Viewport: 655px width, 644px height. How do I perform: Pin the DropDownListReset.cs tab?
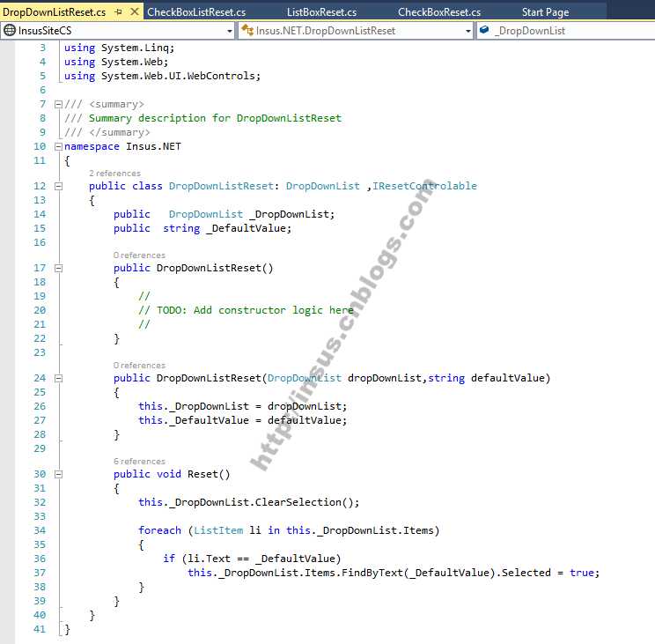[119, 12]
